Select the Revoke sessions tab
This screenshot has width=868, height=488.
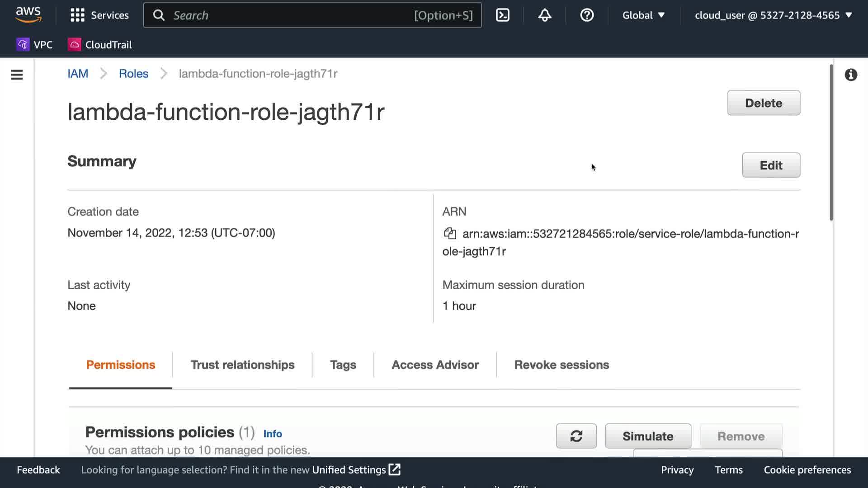coord(561,365)
